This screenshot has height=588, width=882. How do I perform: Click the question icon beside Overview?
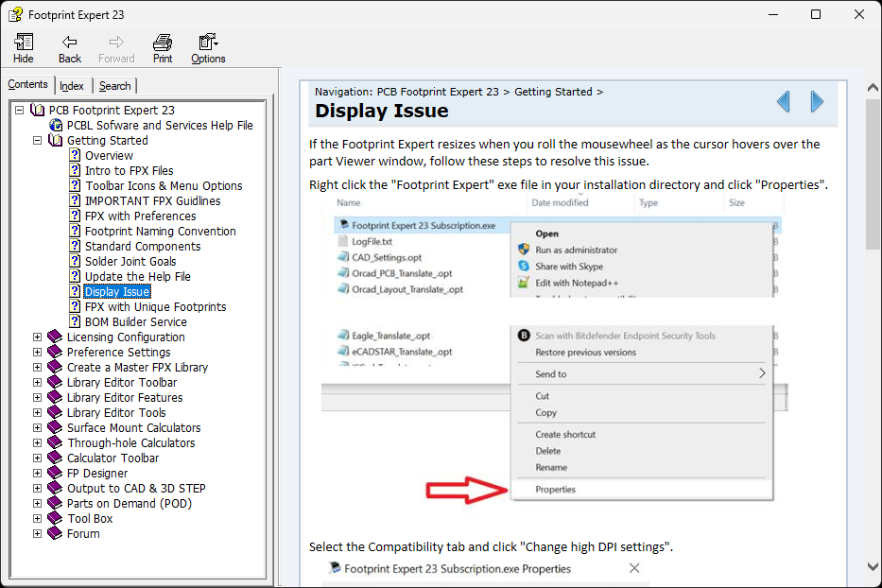[75, 155]
